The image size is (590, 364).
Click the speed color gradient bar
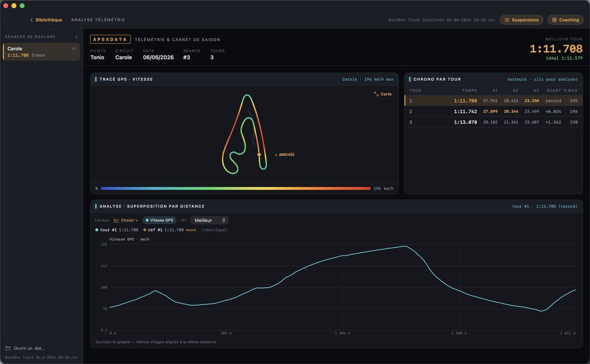[x=236, y=189]
